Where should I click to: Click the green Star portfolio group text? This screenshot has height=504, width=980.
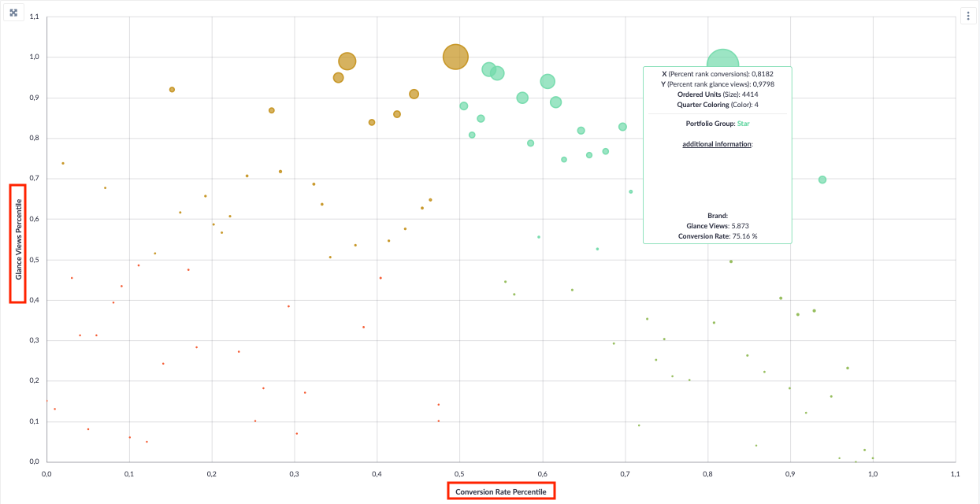pyautogui.click(x=744, y=124)
